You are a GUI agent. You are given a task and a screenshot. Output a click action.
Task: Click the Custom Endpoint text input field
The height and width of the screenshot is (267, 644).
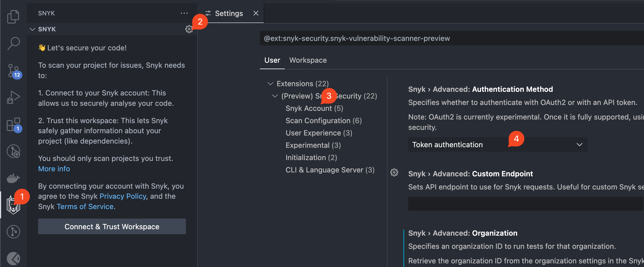pyautogui.click(x=525, y=204)
